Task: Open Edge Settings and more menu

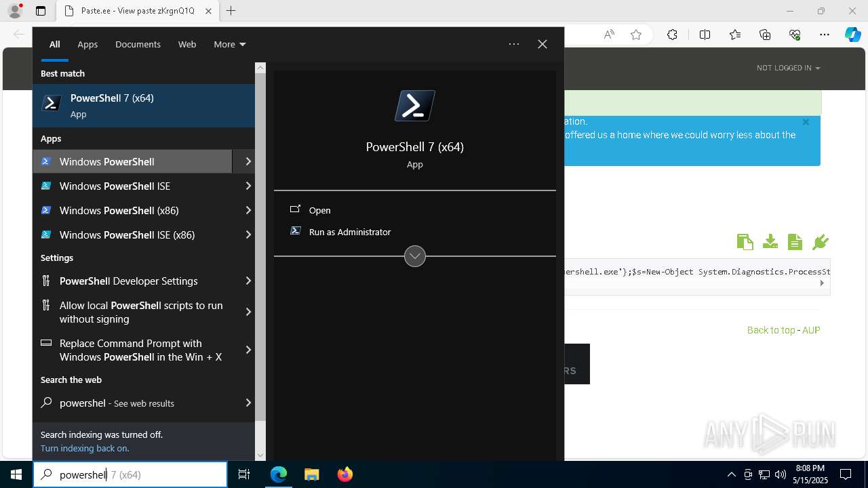Action: pyautogui.click(x=825, y=35)
